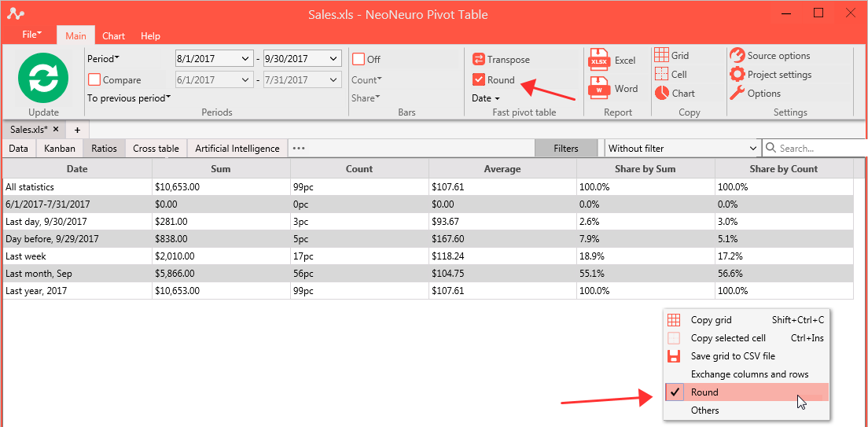This screenshot has height=427, width=868.
Task: Open the File menu dropdown
Action: coord(32,35)
